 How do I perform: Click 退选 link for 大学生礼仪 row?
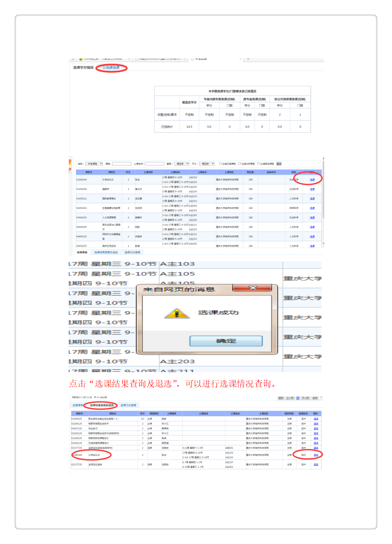316,455
